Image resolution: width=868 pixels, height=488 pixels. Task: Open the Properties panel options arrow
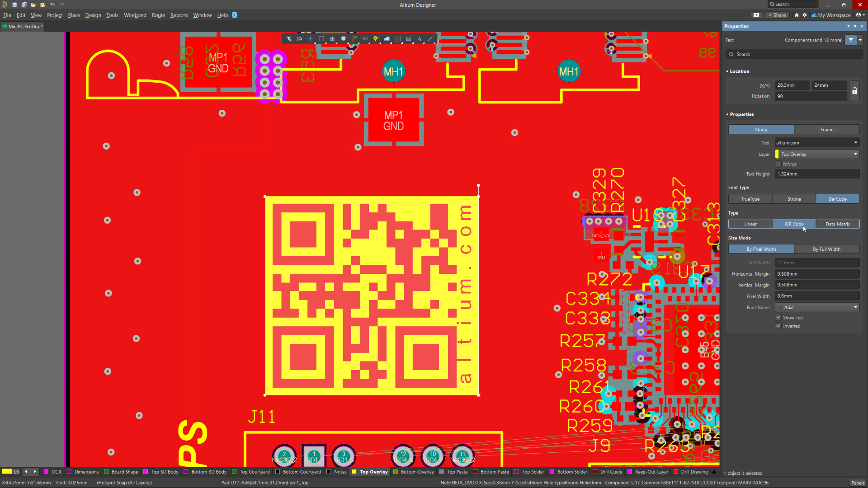848,26
